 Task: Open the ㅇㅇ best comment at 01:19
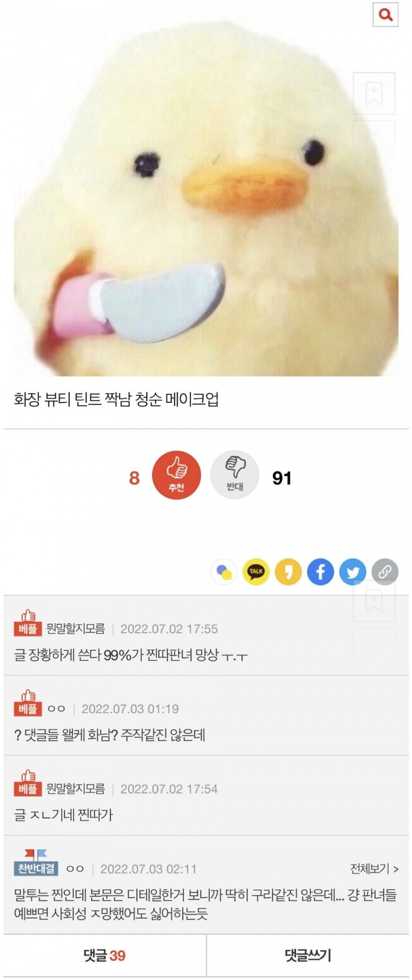[206, 715]
